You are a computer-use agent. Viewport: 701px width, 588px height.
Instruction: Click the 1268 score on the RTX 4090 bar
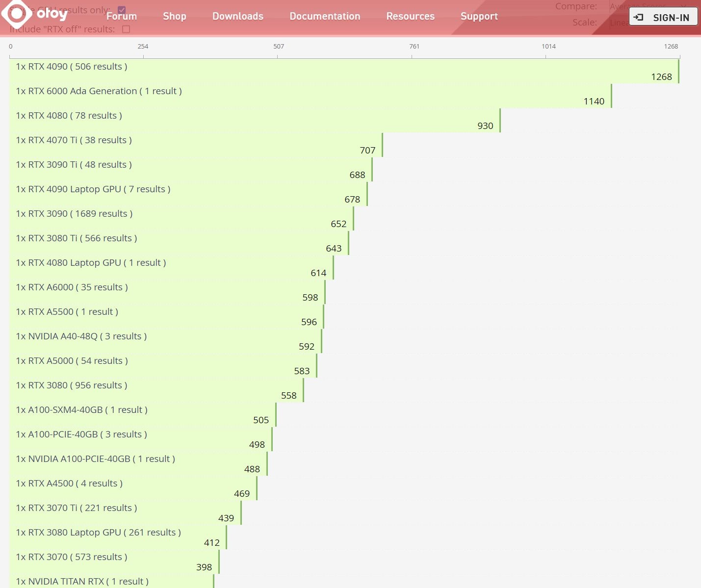tap(662, 77)
